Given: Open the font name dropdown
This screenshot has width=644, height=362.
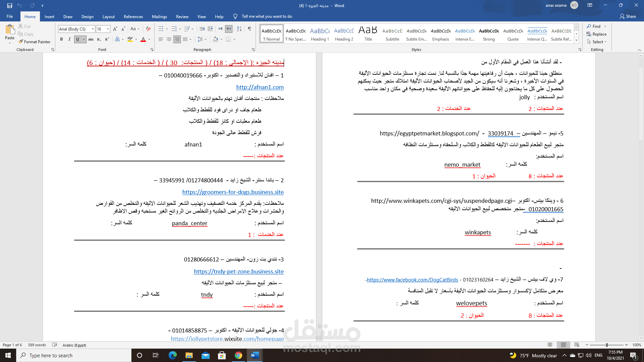Looking at the screenshot, I should click(x=93, y=29).
